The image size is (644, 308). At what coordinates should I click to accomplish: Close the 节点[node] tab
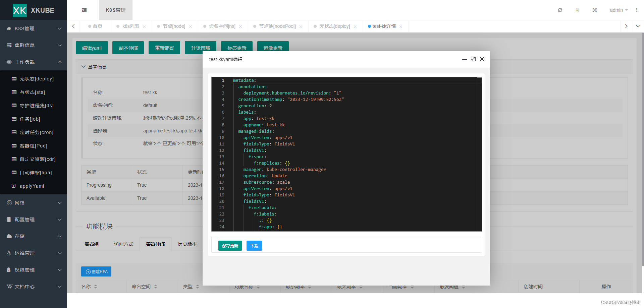[x=190, y=26]
